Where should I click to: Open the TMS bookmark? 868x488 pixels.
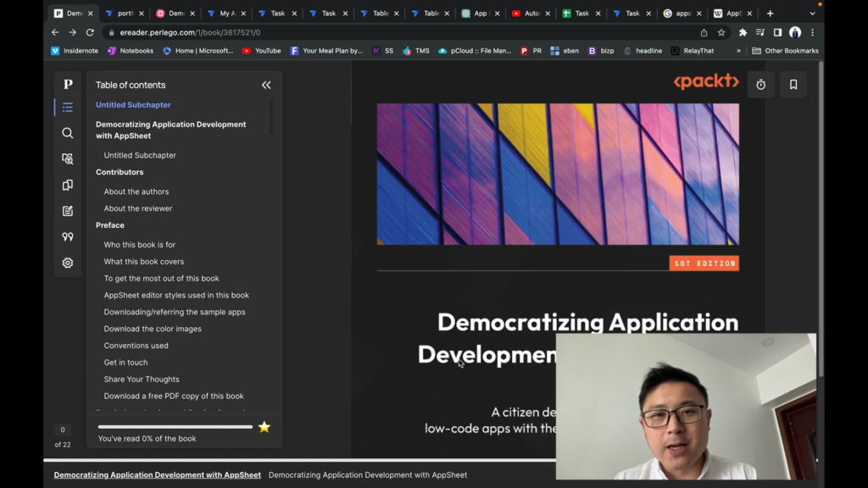point(415,51)
